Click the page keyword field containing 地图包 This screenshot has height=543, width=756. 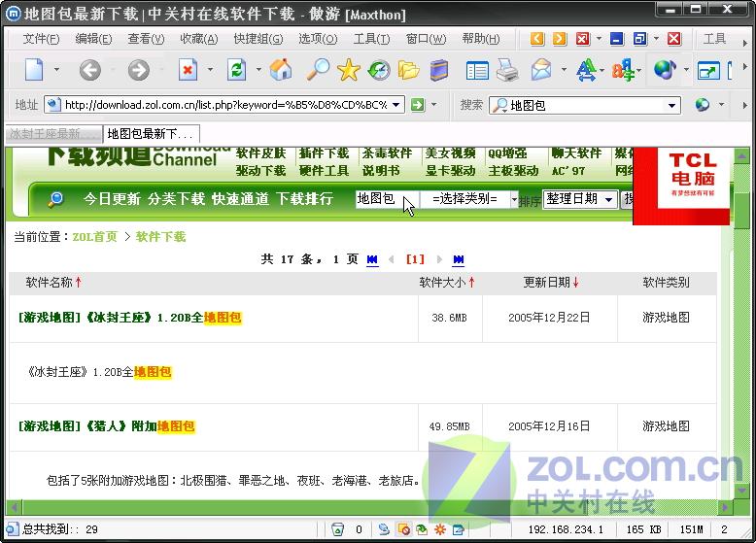387,199
